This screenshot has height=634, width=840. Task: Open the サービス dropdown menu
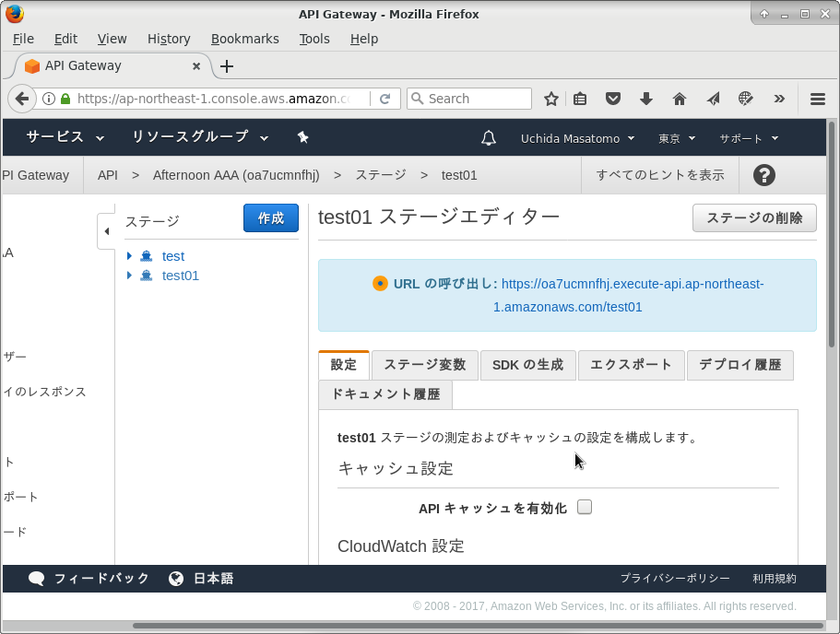65,137
